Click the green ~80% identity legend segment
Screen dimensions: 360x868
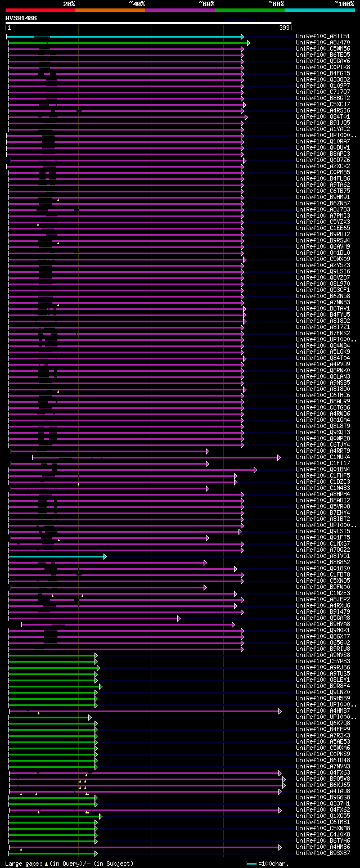click(249, 10)
